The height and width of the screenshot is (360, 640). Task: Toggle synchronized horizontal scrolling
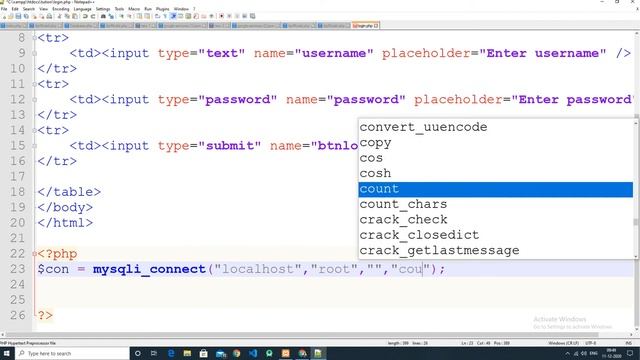pyautogui.click(x=147, y=16)
